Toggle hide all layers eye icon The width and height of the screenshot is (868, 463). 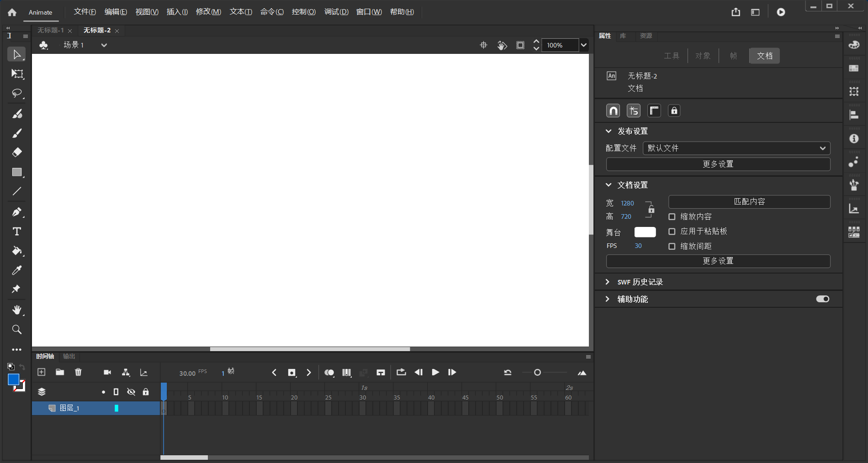pyautogui.click(x=131, y=392)
